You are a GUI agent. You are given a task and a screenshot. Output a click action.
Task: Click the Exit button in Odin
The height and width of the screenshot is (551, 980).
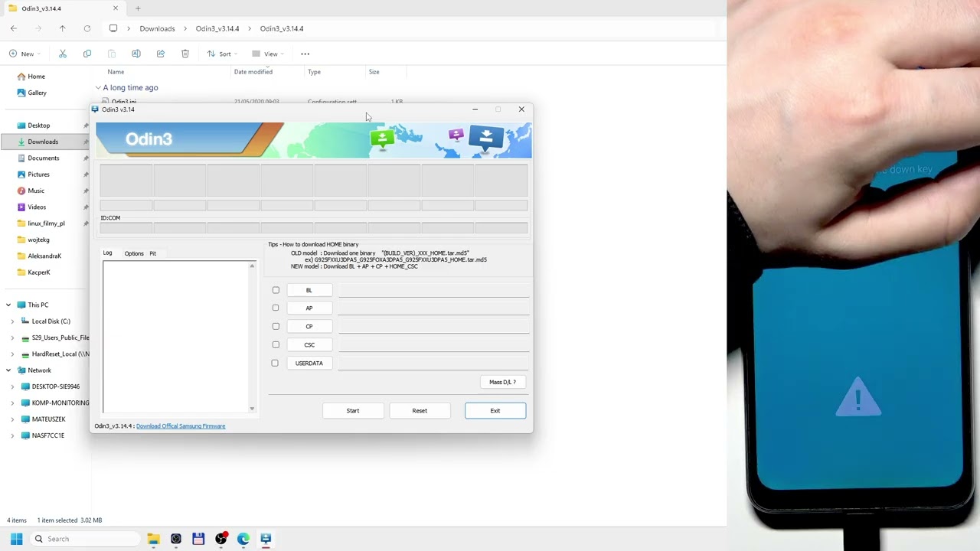[495, 411]
